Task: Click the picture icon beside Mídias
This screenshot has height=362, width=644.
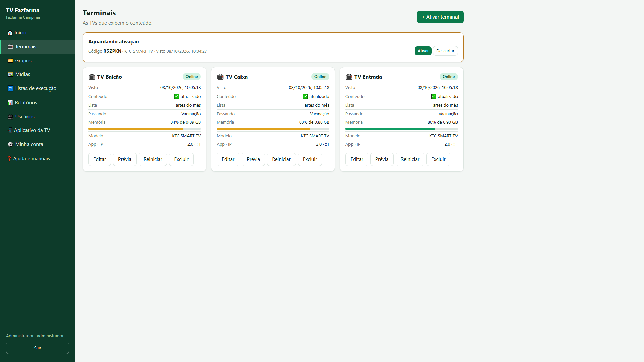Action: pyautogui.click(x=10, y=74)
